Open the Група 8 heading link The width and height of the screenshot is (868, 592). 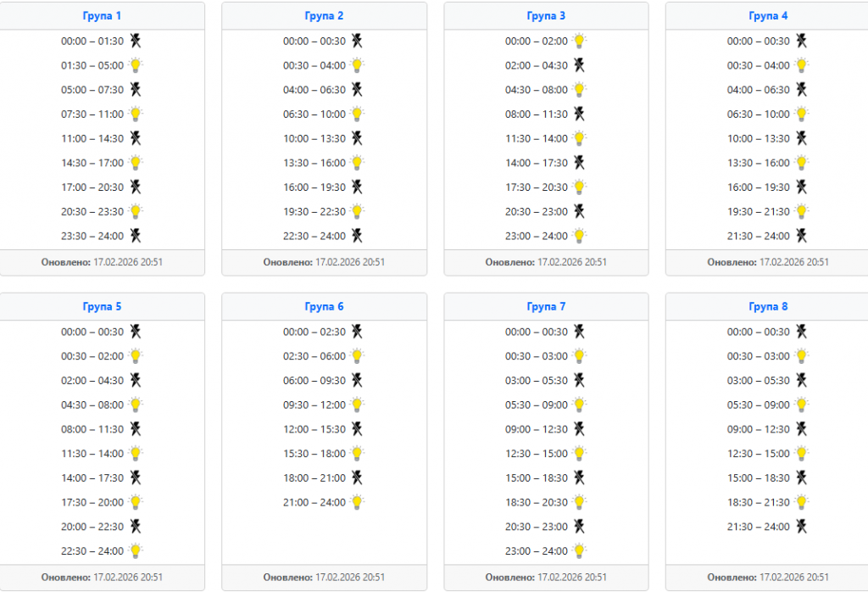(x=768, y=307)
